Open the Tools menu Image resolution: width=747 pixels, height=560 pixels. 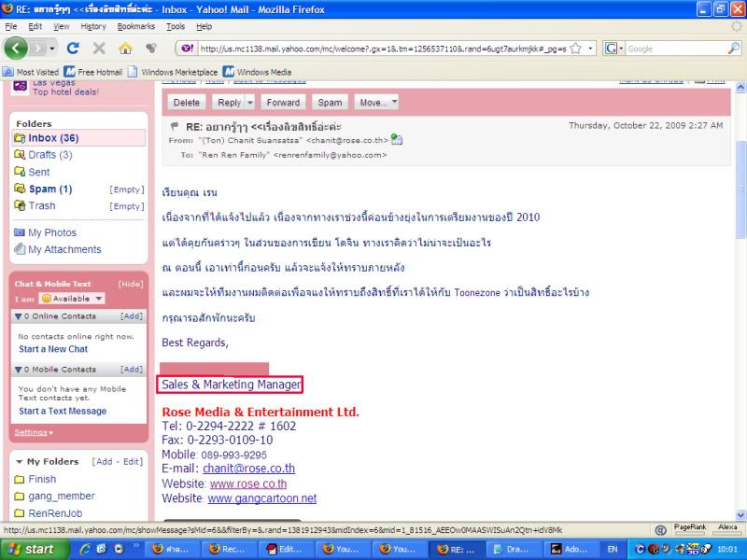point(176,26)
